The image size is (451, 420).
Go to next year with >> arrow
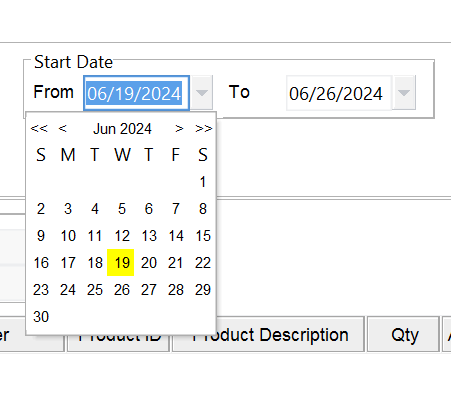(x=204, y=128)
